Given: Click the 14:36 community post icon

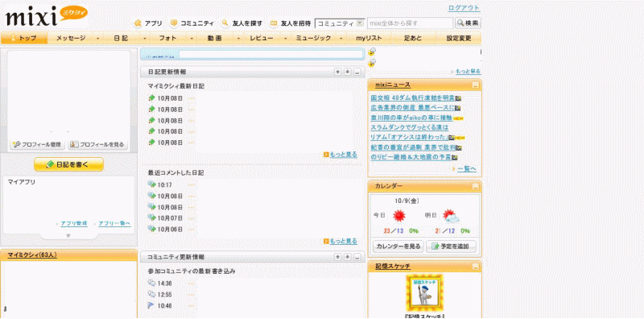Looking at the screenshot, I should pyautogui.click(x=151, y=284).
